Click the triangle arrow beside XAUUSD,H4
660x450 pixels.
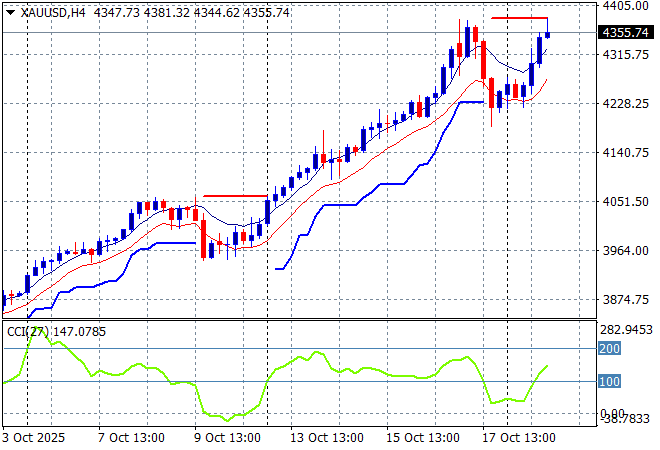10,10
